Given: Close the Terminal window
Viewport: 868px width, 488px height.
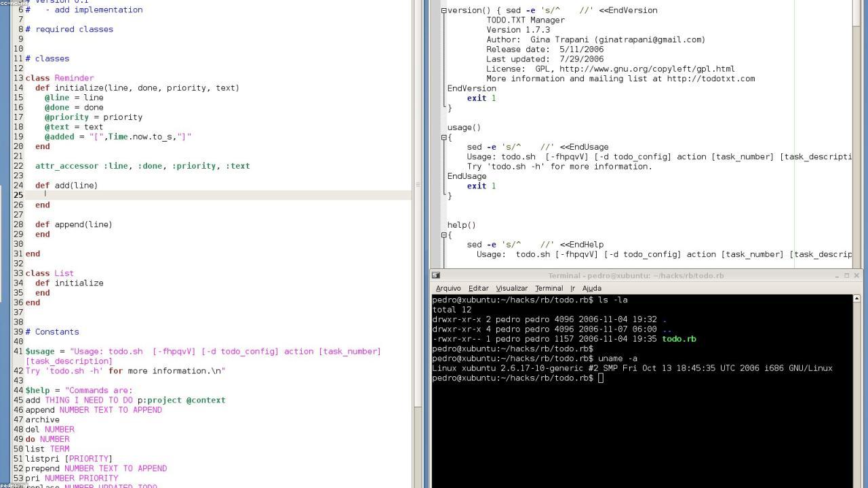Looking at the screenshot, I should click(x=856, y=276).
